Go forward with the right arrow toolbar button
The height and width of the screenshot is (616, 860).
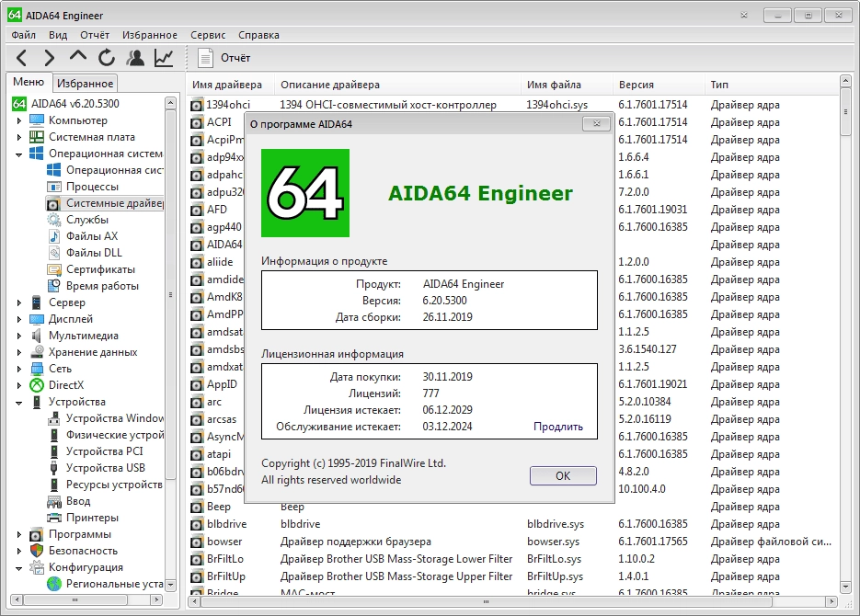coord(50,58)
